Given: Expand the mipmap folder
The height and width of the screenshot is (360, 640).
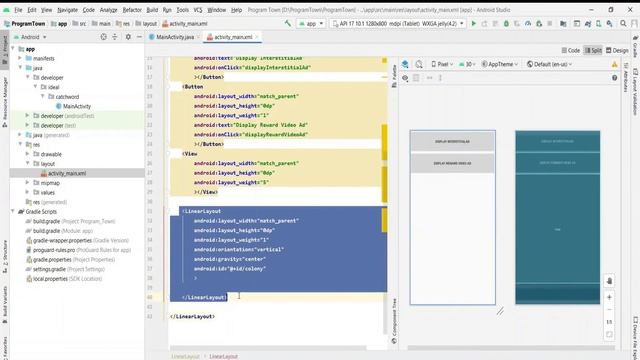Looking at the screenshot, I should point(27,182).
